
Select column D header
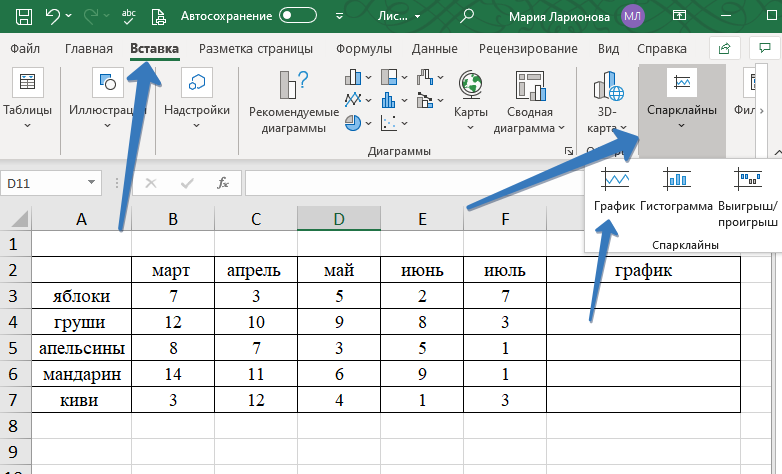(339, 219)
